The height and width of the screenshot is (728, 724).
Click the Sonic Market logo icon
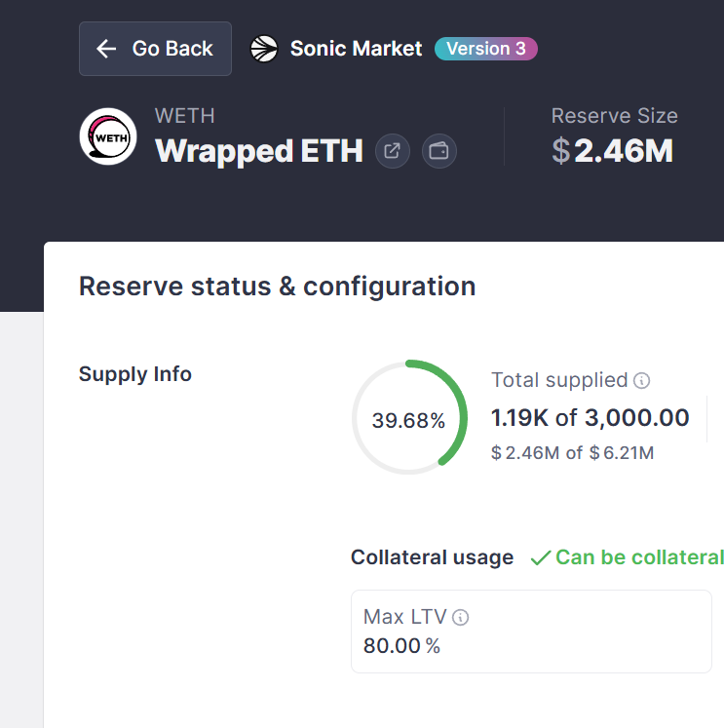264,49
